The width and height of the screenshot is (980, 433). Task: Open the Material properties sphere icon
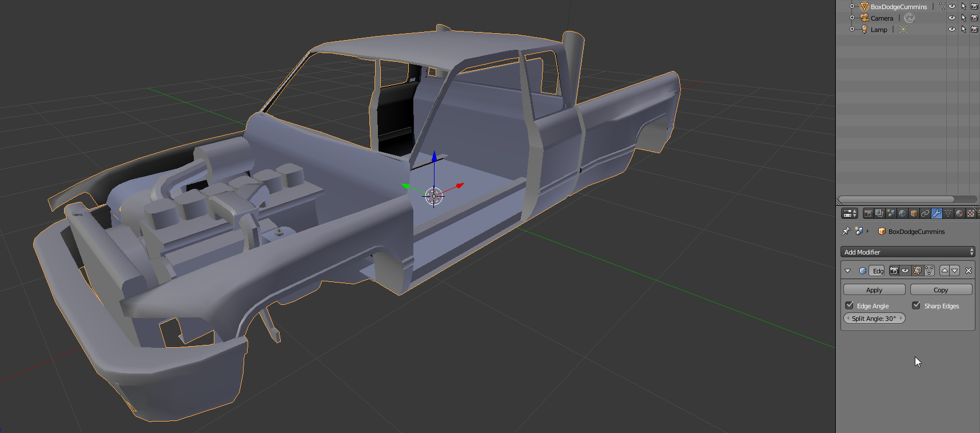pos(959,213)
